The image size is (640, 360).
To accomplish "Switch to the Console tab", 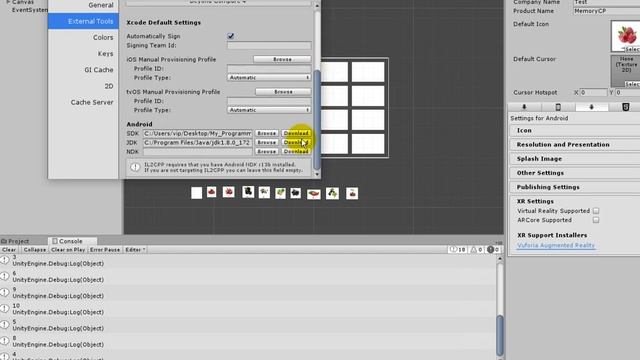I will 72,241.
